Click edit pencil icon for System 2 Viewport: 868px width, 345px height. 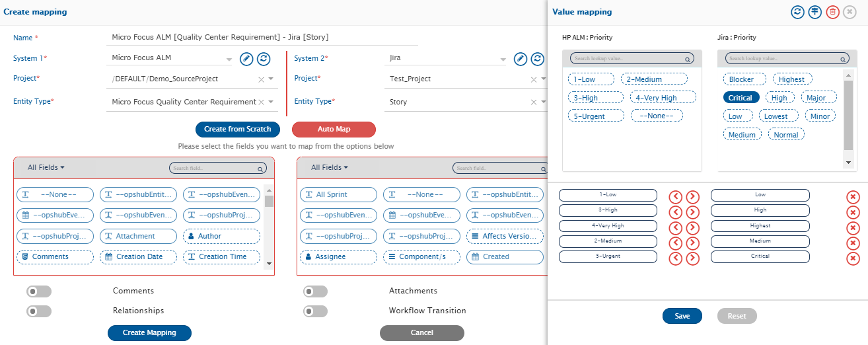(x=521, y=59)
